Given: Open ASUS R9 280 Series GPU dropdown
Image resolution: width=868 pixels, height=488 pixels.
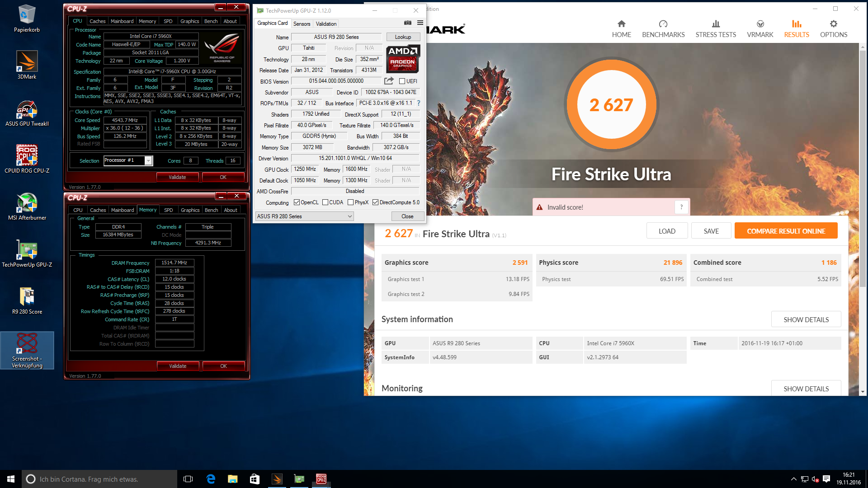Looking at the screenshot, I should click(304, 216).
